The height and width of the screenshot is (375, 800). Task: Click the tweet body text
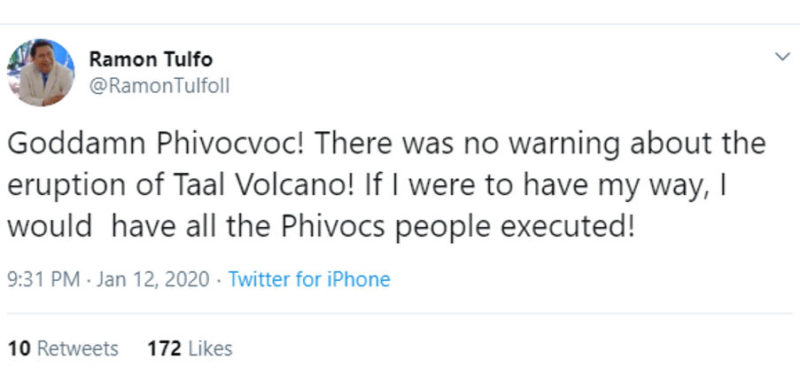tap(386, 185)
